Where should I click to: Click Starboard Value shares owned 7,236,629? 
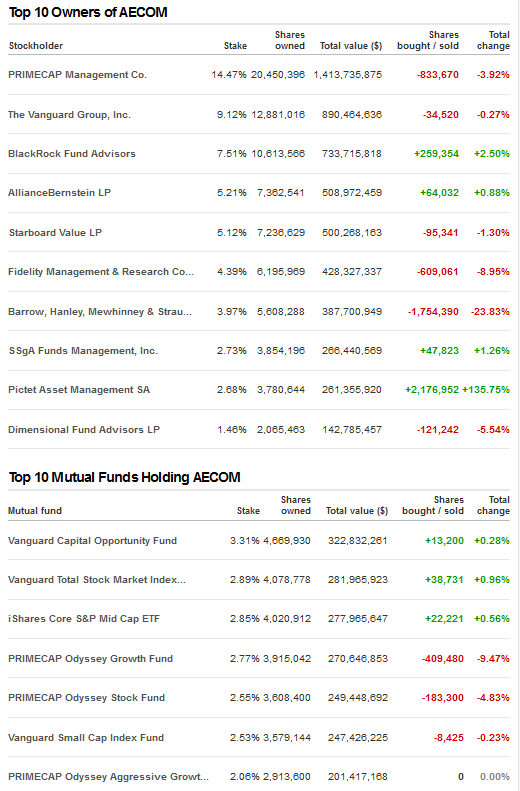pos(281,233)
